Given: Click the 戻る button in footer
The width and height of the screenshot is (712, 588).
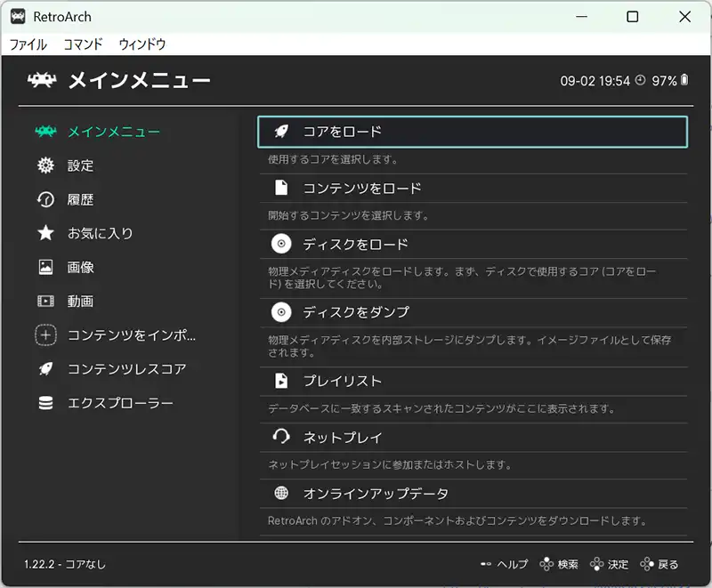Looking at the screenshot, I should pyautogui.click(x=659, y=564).
